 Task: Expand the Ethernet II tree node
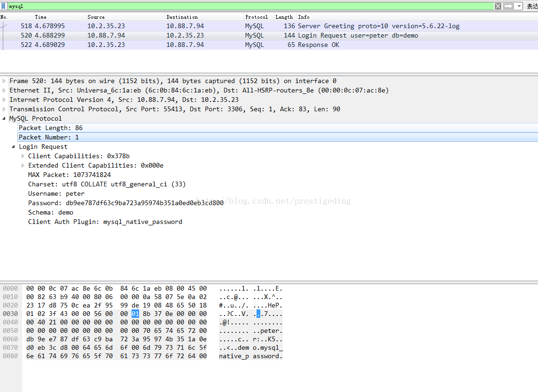(4, 90)
